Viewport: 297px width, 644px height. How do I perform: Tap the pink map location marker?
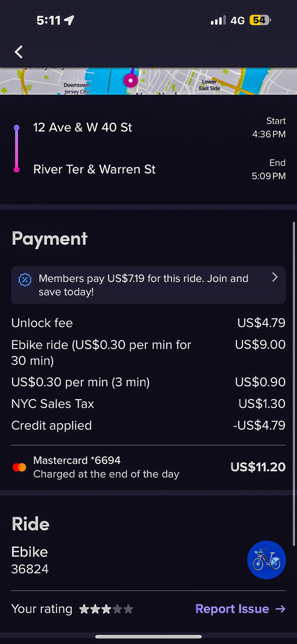[x=131, y=80]
